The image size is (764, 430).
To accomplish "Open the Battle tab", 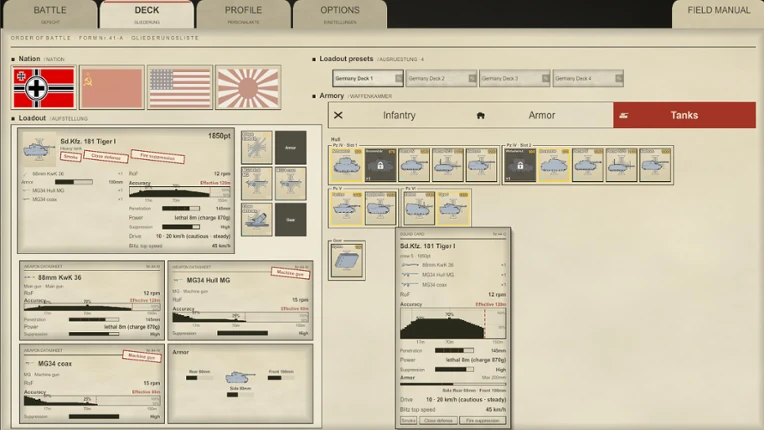I will coord(50,14).
